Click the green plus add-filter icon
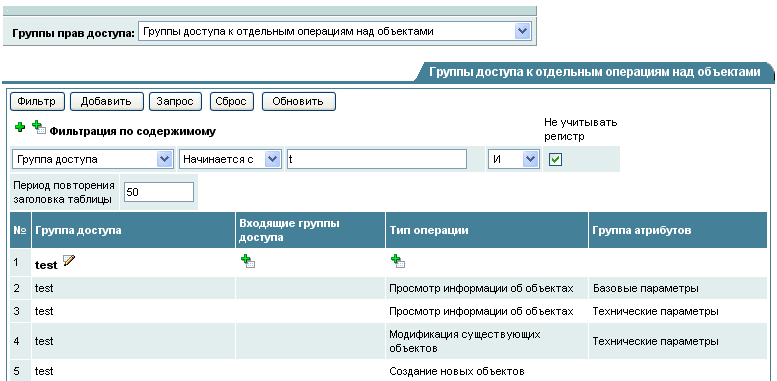777x381 pixels. (20, 127)
